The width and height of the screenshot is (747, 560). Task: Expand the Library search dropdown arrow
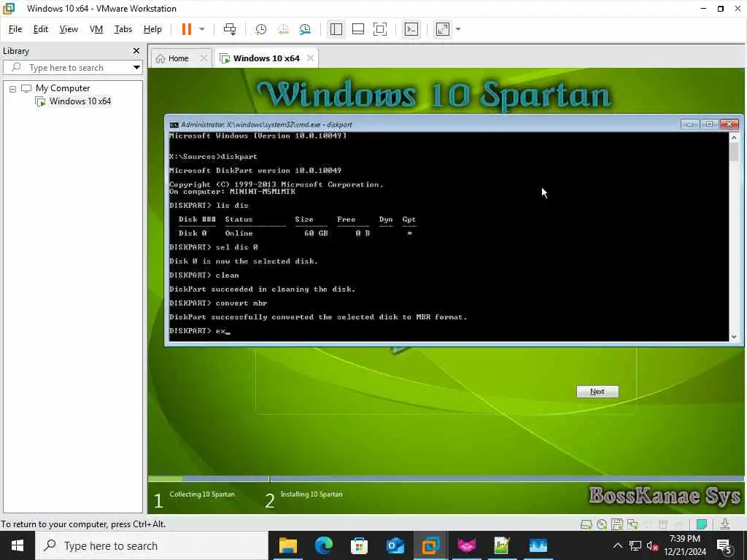(x=136, y=68)
